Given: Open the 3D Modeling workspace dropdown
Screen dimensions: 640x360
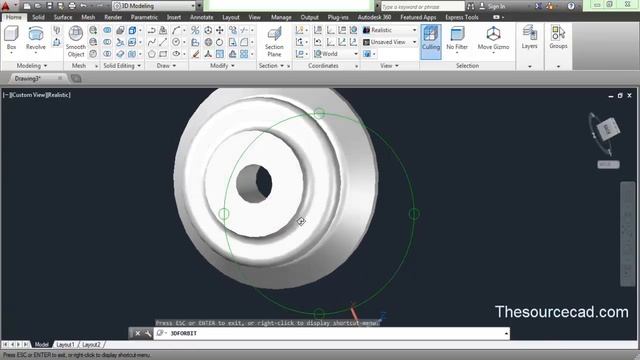Looking at the screenshot, I should click(x=154, y=6).
